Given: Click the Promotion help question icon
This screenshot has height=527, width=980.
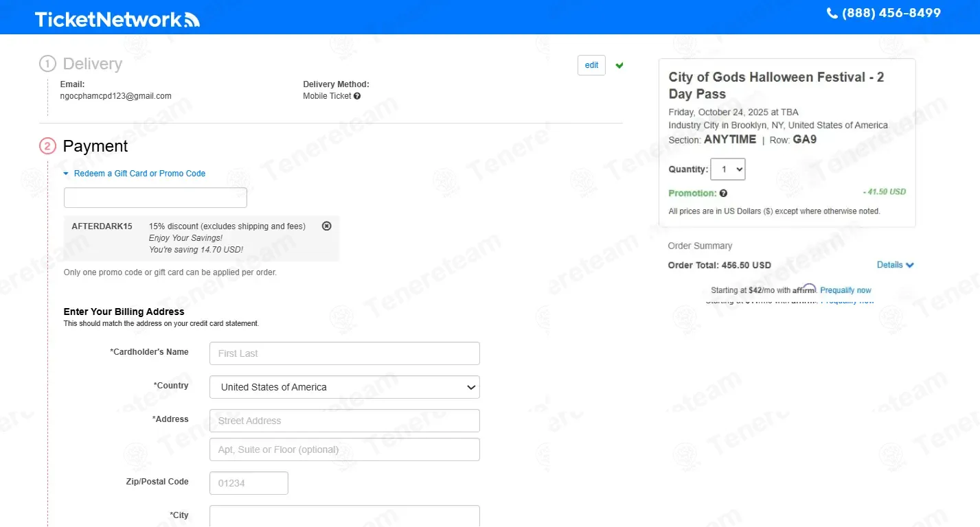Looking at the screenshot, I should click(723, 194).
